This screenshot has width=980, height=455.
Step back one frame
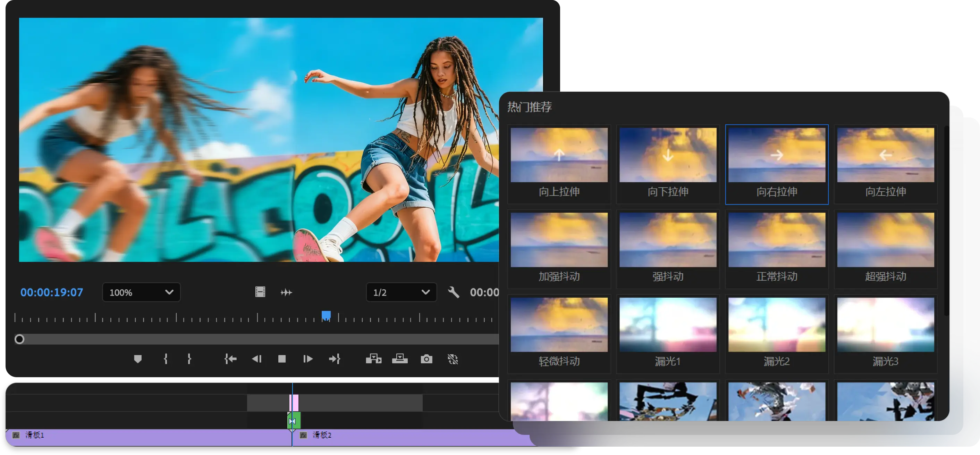pos(257,359)
